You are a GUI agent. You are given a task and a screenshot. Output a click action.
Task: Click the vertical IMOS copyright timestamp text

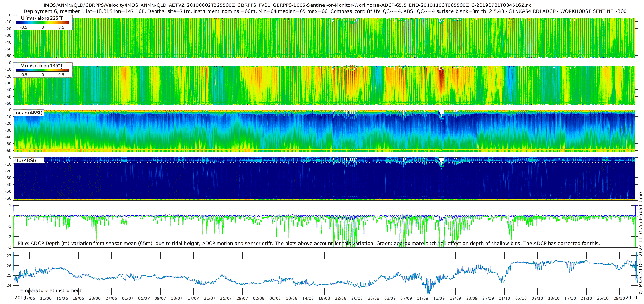tap(640, 243)
